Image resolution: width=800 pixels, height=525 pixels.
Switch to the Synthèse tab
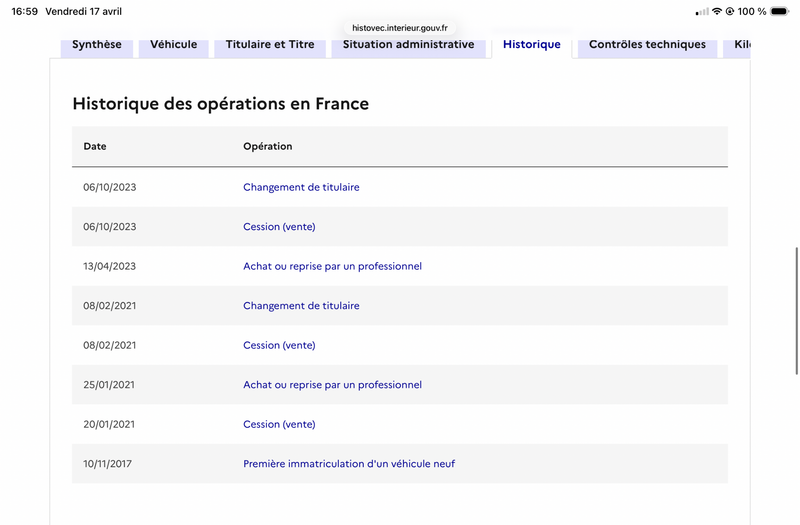97,45
